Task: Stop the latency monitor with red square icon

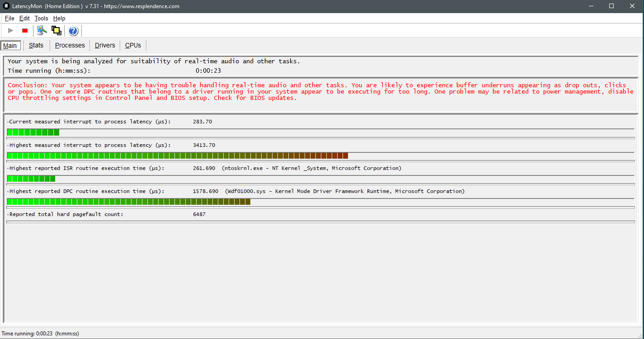Action: (x=25, y=30)
